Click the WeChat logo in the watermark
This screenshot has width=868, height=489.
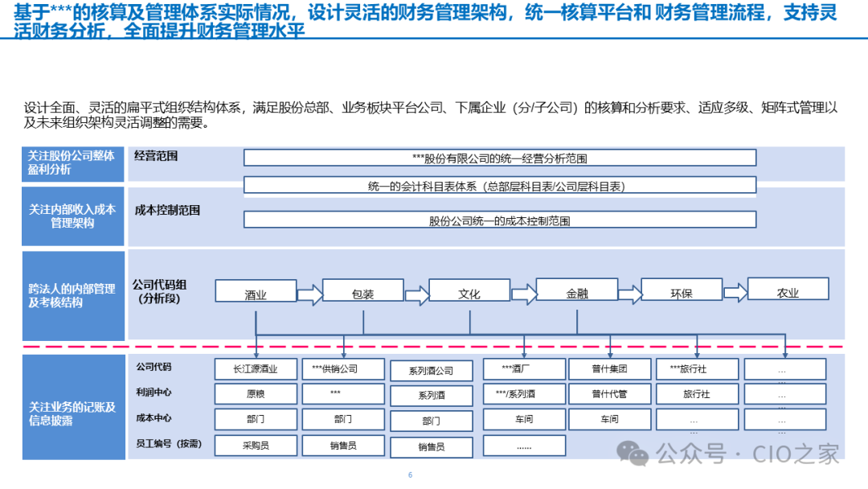638,454
